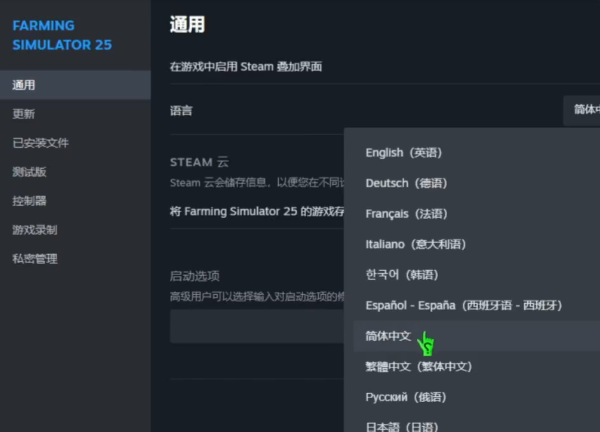Open the 通用 settings tab
The height and width of the screenshot is (432, 600).
(24, 85)
